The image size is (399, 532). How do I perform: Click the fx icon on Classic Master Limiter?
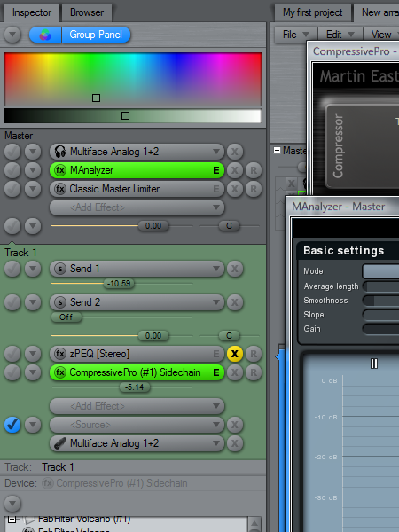pos(60,189)
